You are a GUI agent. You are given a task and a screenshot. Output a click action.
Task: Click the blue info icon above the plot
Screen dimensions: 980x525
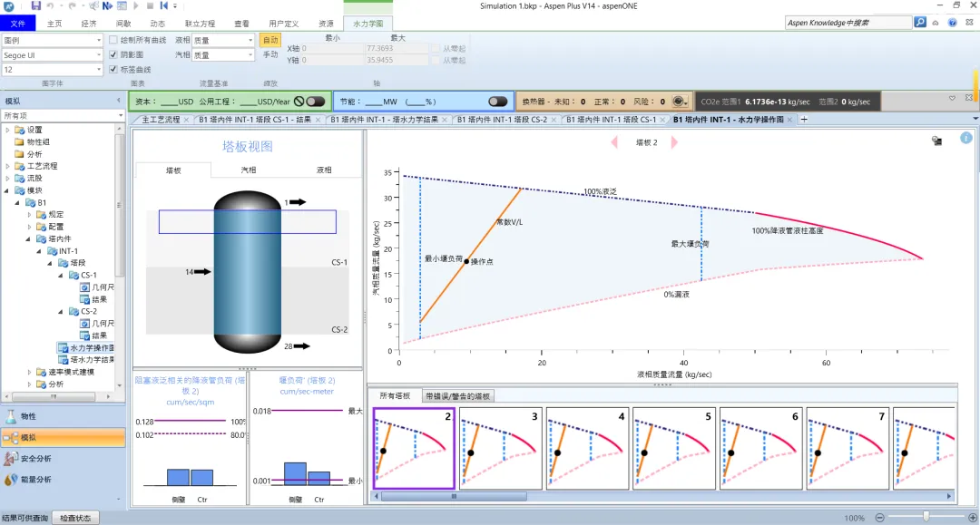tap(965, 139)
